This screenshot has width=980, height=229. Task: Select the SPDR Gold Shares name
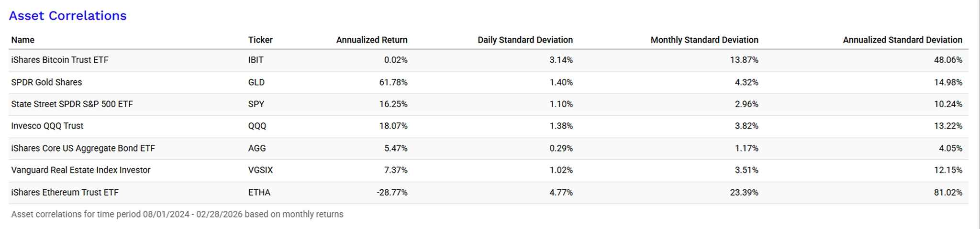(46, 82)
